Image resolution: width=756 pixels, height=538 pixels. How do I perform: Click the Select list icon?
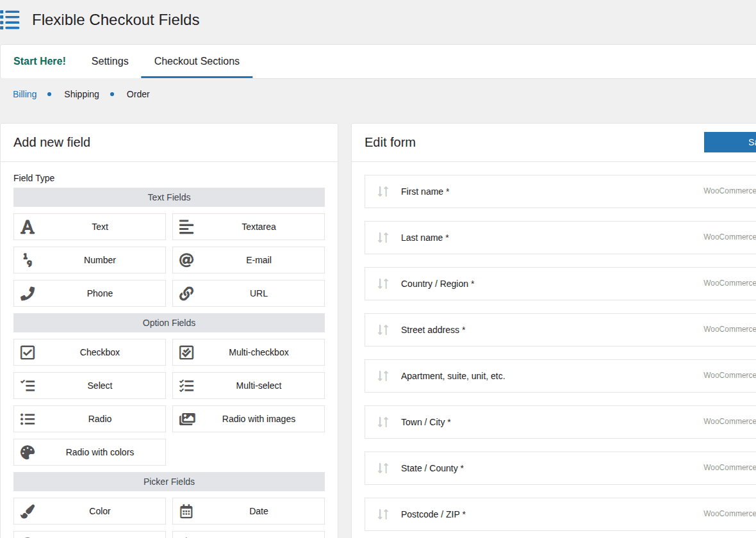click(28, 386)
